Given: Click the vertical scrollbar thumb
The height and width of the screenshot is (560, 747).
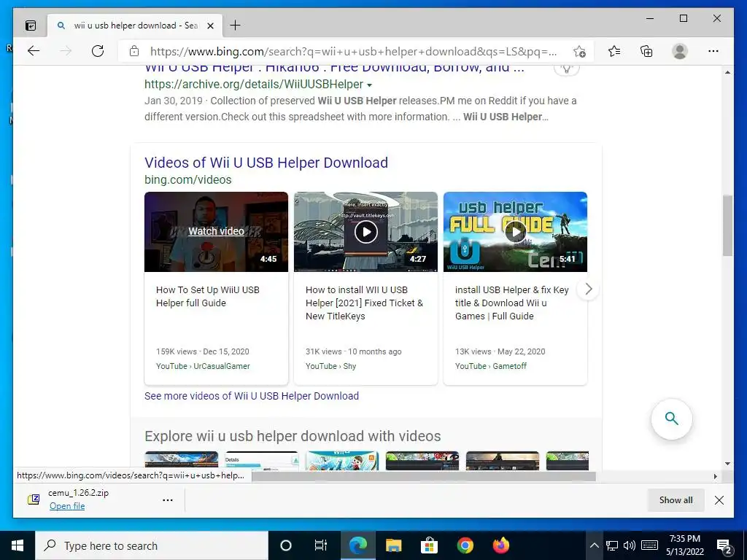Looking at the screenshot, I should (x=727, y=225).
